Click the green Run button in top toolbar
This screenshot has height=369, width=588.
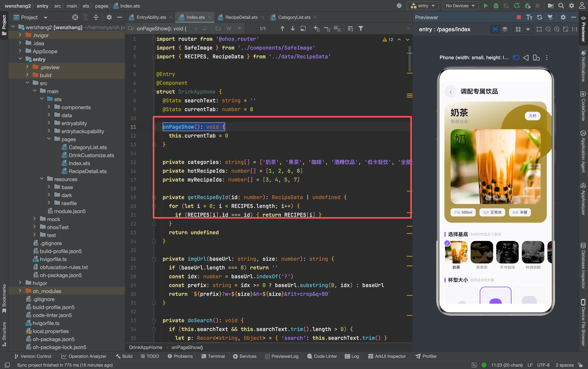coord(486,6)
